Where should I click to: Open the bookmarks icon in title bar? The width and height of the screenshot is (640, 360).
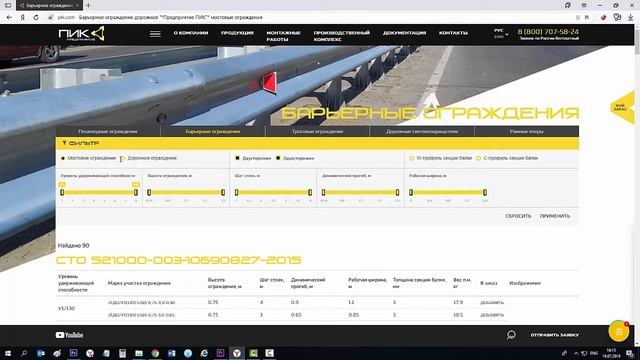568,5
